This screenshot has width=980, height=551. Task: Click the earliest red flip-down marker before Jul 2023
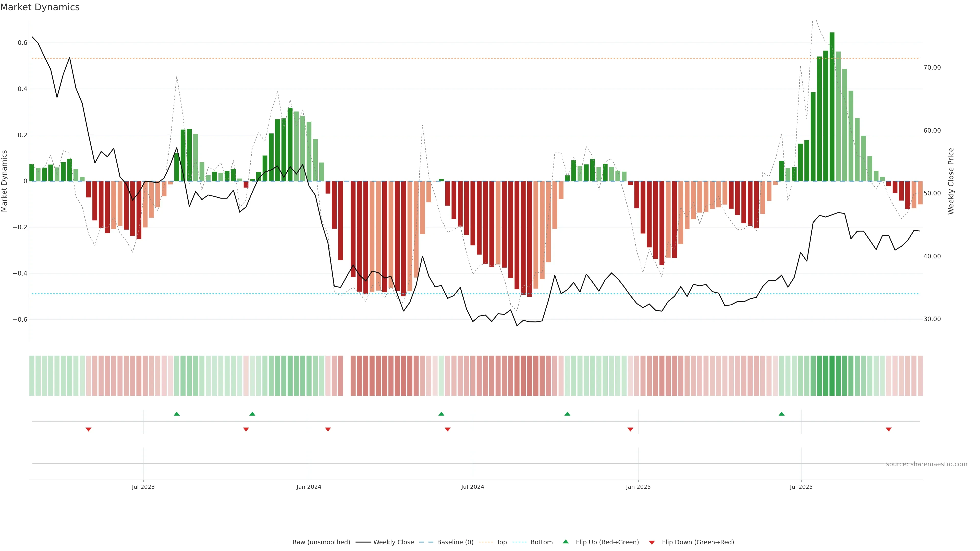[88, 429]
